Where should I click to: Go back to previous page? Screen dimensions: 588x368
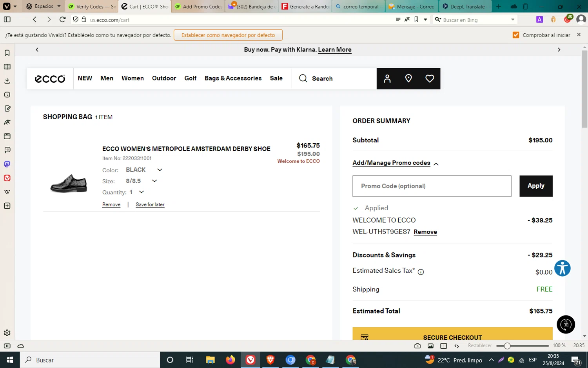pyautogui.click(x=34, y=19)
